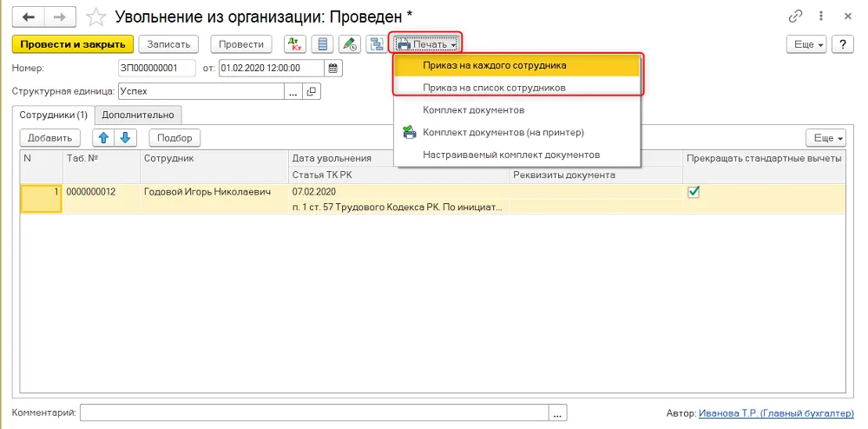Screen dimensions: 868x429
Task: Click Провести и закрыть button
Action: click(x=73, y=44)
